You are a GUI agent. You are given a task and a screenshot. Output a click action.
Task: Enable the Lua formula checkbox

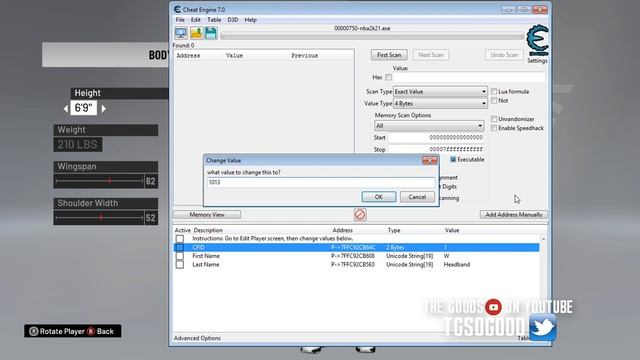494,91
